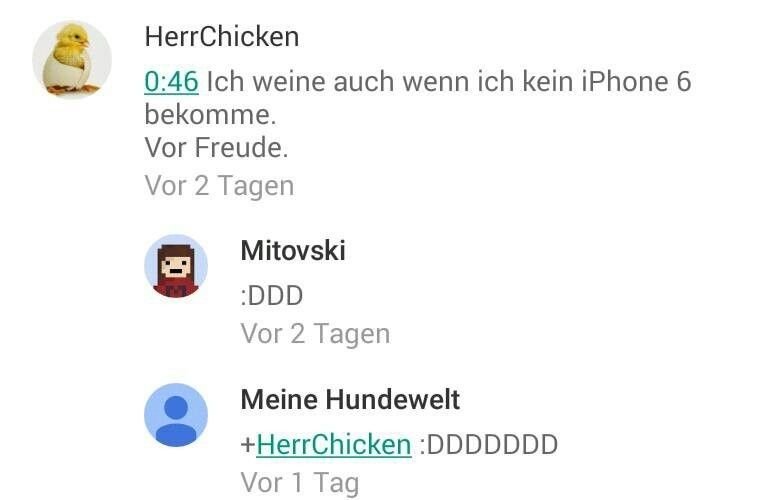
Task: Select the ':DDDDDDD' reply text
Action: [488, 444]
